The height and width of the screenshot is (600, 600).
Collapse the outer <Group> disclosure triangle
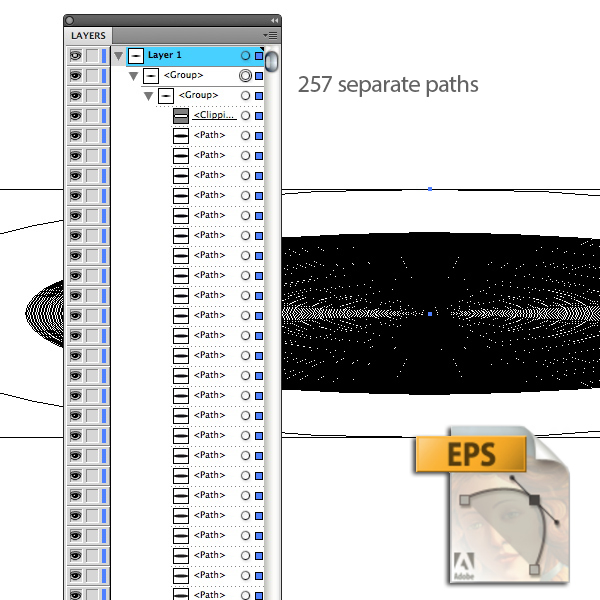pyautogui.click(x=133, y=76)
